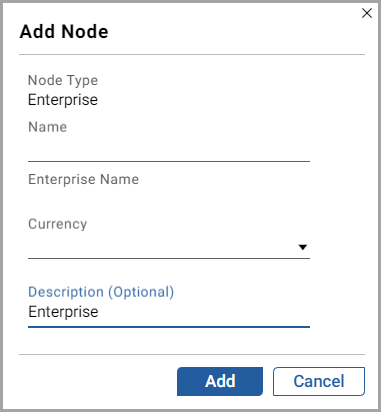Click the blue underline of Description field

pos(169,327)
